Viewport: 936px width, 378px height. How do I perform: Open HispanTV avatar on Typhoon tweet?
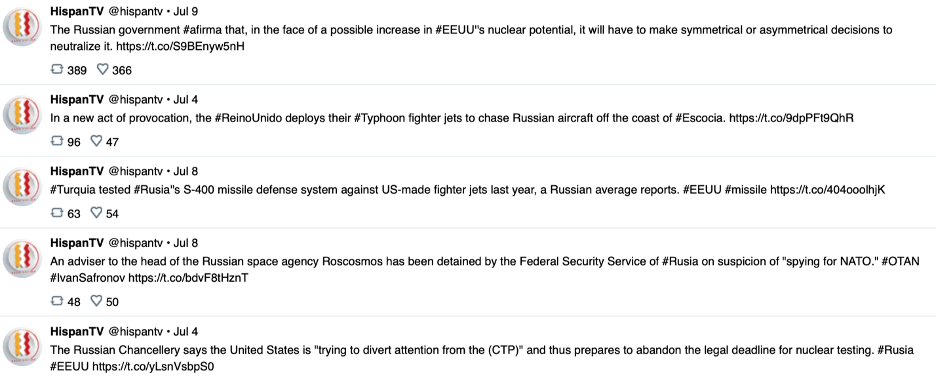(22, 115)
